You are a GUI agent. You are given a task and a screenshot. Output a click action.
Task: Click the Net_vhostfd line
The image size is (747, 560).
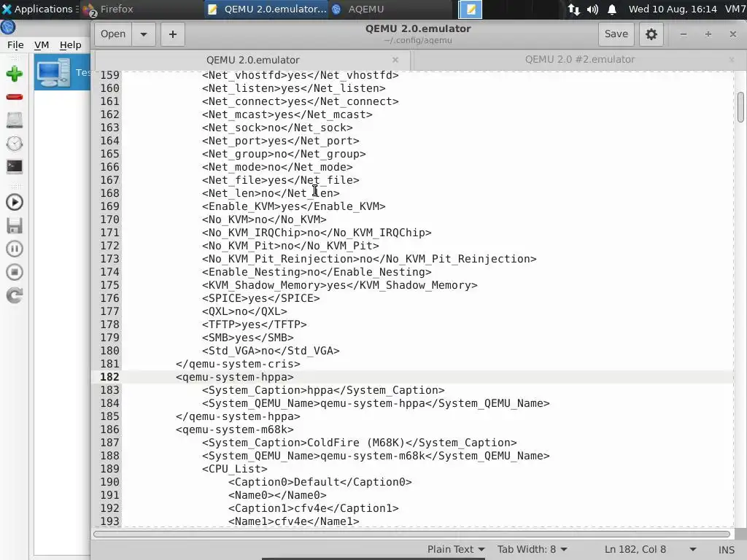click(x=300, y=75)
